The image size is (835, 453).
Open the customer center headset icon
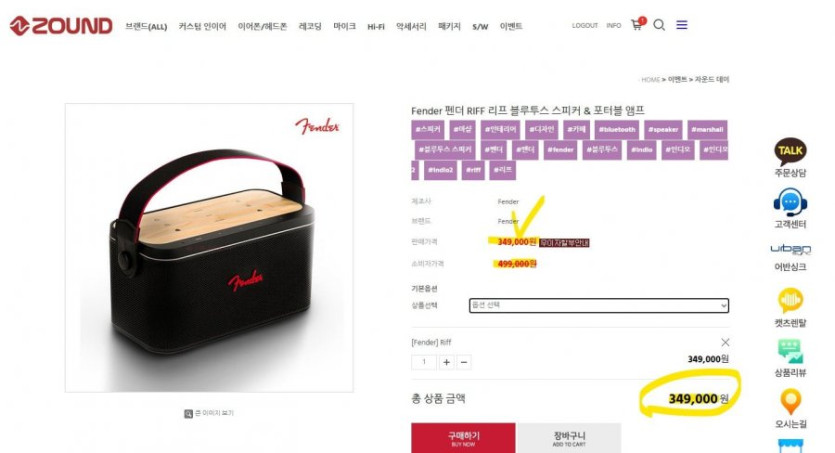(790, 208)
